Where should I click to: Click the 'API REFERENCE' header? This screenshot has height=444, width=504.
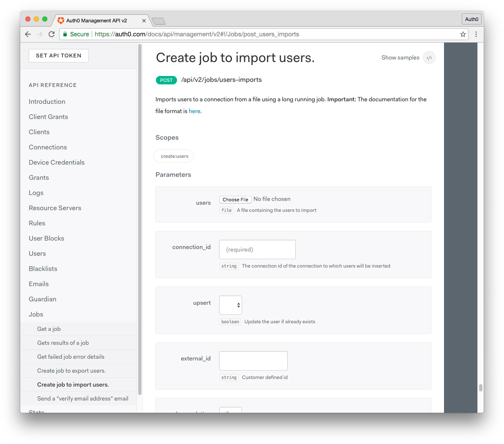pos(53,85)
